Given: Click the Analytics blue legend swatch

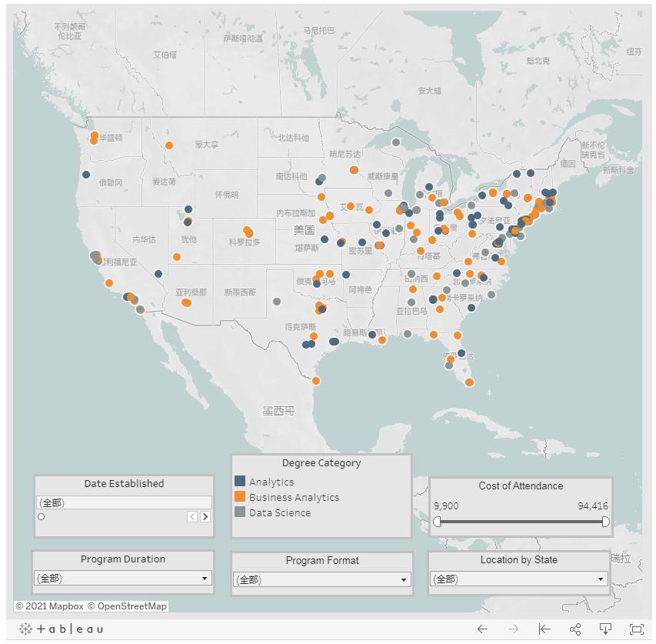Looking at the screenshot, I should pyautogui.click(x=240, y=481).
